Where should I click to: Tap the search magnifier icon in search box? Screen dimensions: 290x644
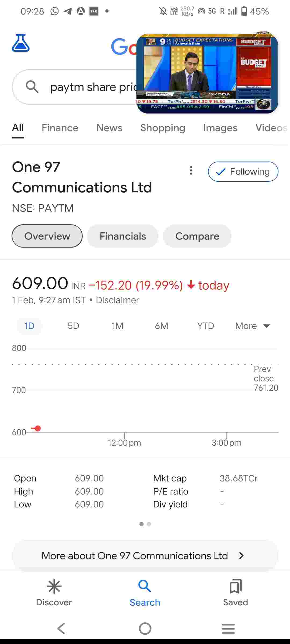tap(32, 87)
